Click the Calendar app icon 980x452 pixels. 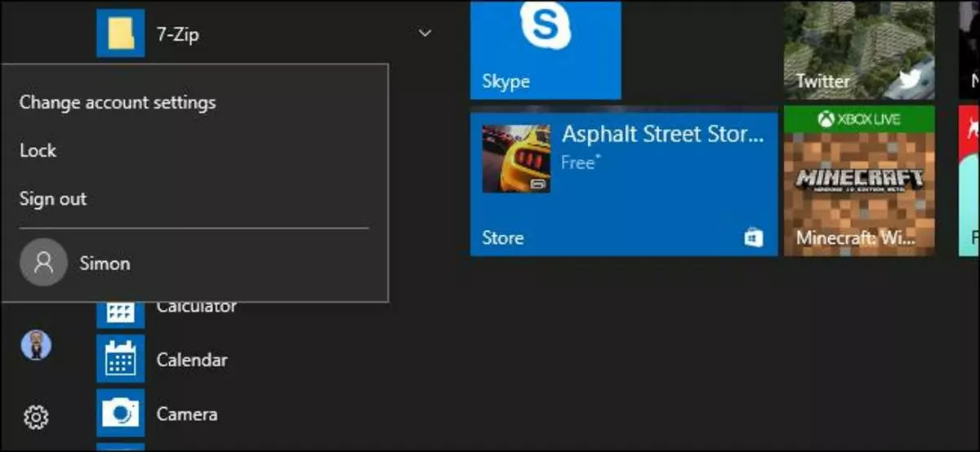[x=121, y=359]
